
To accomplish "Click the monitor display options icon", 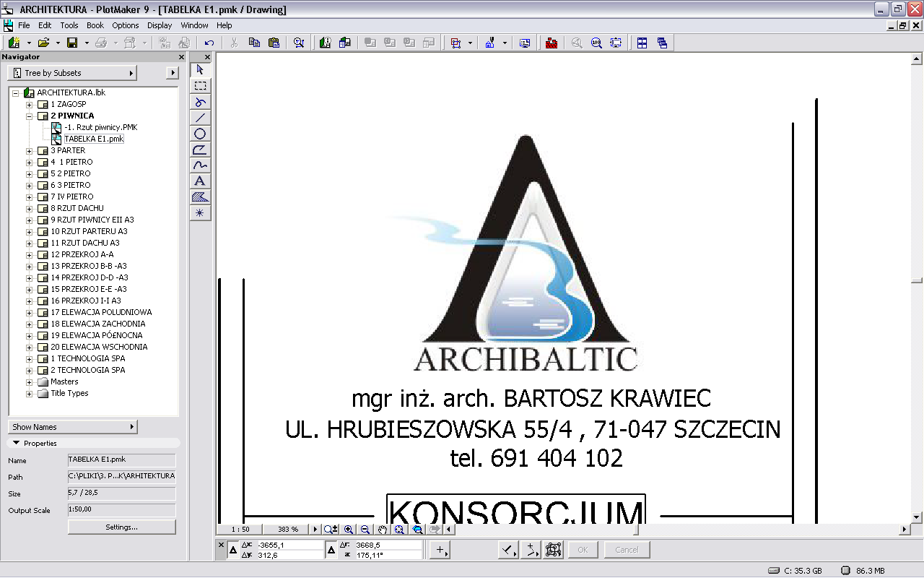I will click(x=525, y=43).
